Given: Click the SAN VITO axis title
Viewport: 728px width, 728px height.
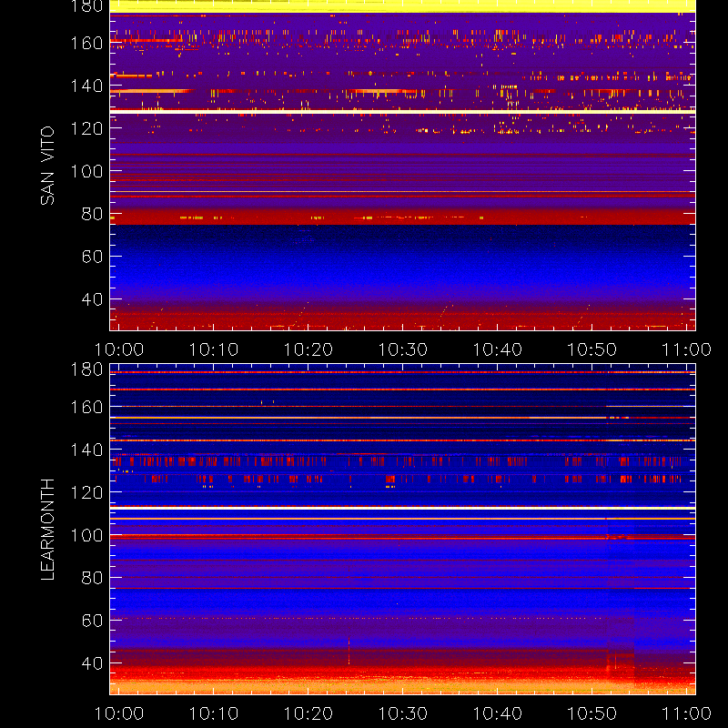Looking at the screenshot, I should (x=47, y=166).
